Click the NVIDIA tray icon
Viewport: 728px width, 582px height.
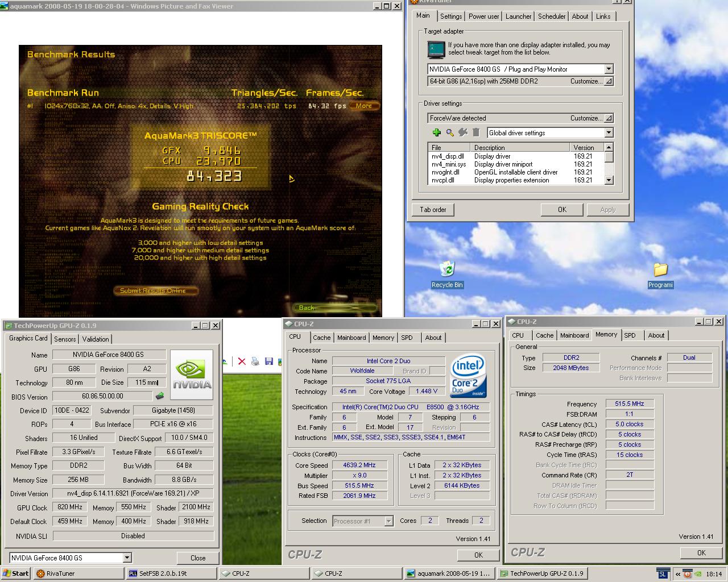point(697,574)
